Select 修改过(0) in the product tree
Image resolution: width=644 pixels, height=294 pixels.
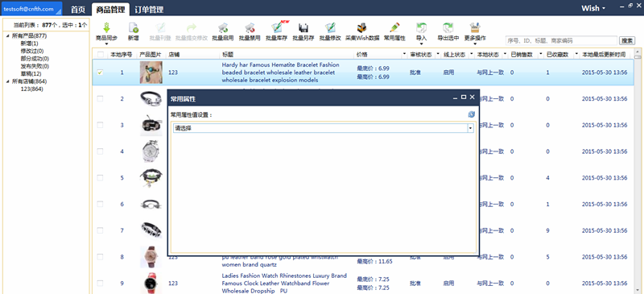32,51
